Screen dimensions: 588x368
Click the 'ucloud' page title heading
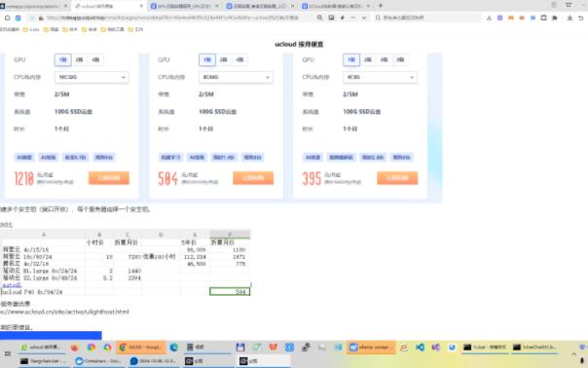[299, 44]
